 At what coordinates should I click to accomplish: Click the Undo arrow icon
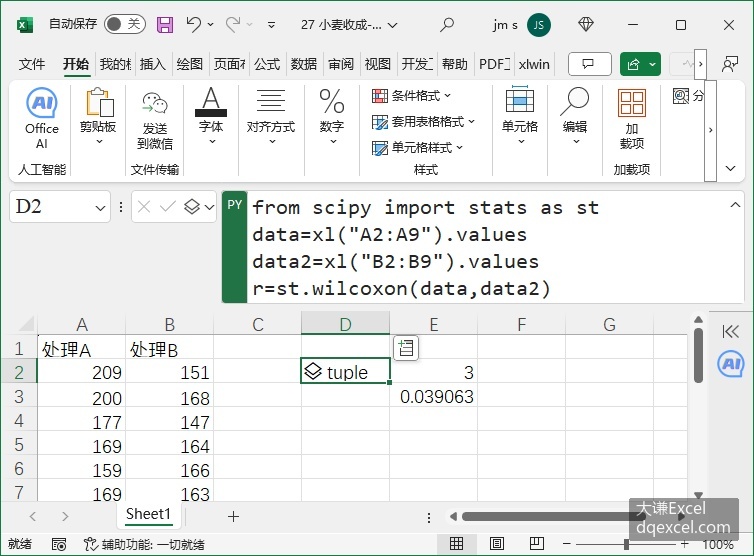(x=193, y=24)
